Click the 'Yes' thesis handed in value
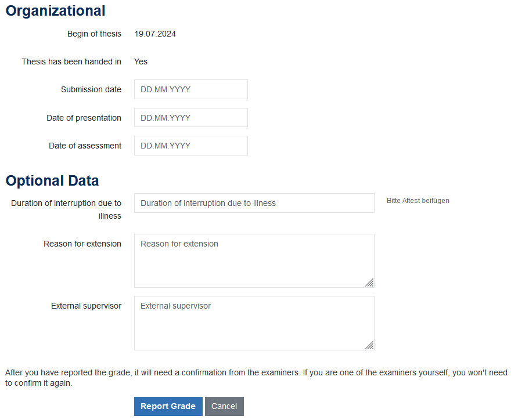This screenshot has width=518, height=420. (x=141, y=61)
